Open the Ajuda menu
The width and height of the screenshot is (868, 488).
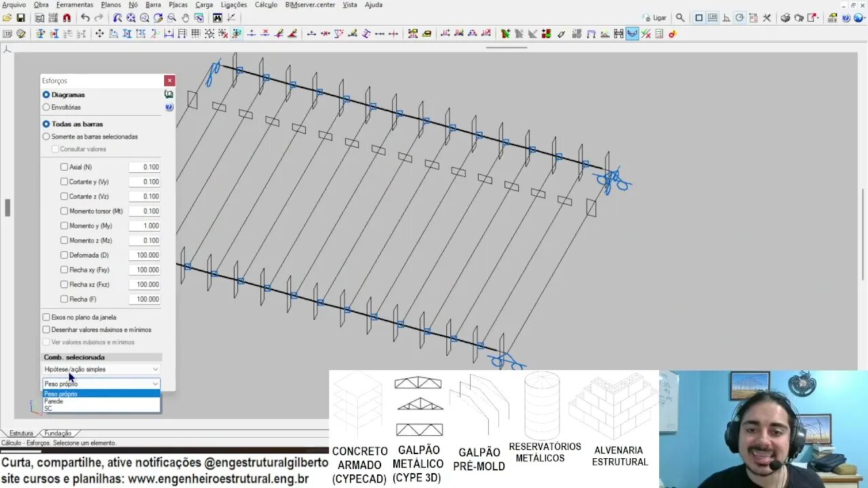point(374,5)
